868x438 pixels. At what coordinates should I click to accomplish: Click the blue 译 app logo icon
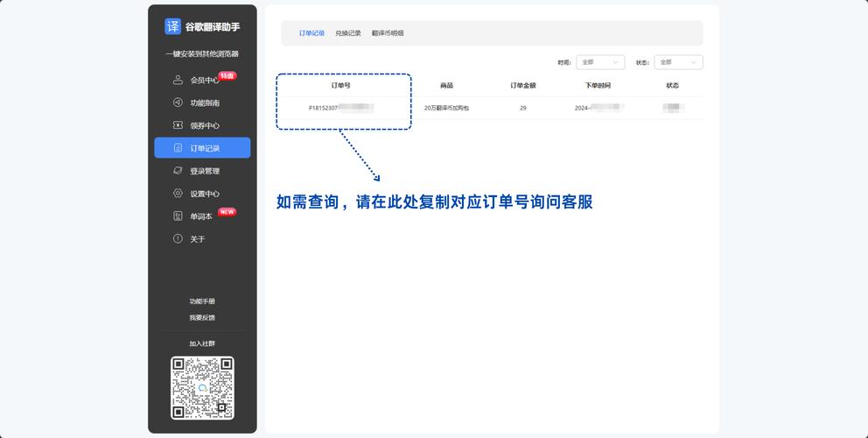click(172, 26)
